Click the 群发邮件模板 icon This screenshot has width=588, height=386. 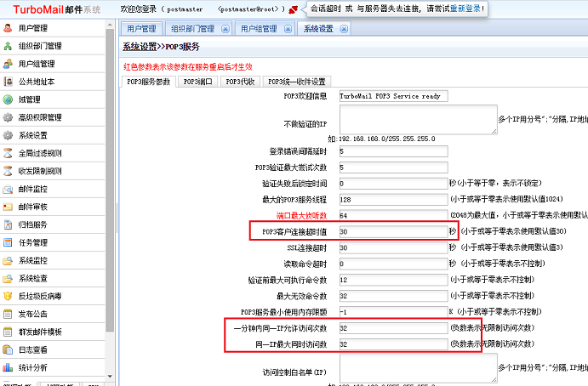(8, 332)
